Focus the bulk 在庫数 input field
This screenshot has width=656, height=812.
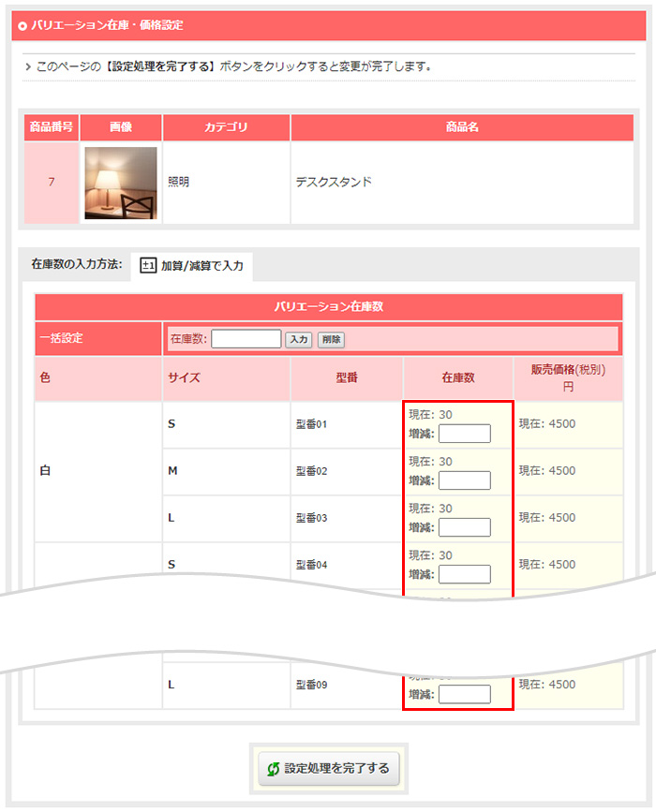coord(246,339)
